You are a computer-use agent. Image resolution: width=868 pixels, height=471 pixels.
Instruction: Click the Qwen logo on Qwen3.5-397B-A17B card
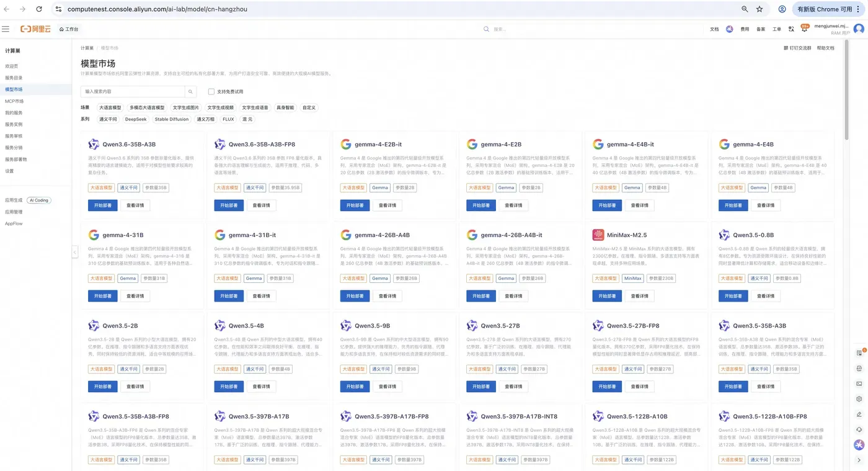219,416
